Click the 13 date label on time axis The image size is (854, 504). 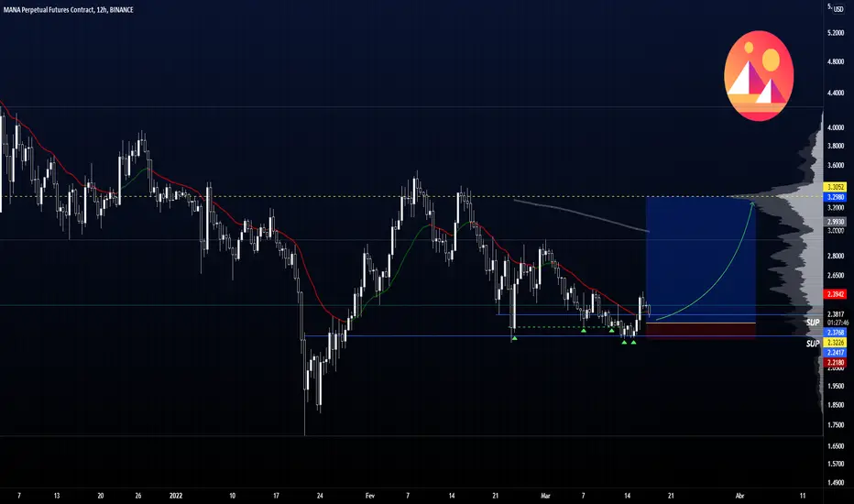click(x=57, y=496)
